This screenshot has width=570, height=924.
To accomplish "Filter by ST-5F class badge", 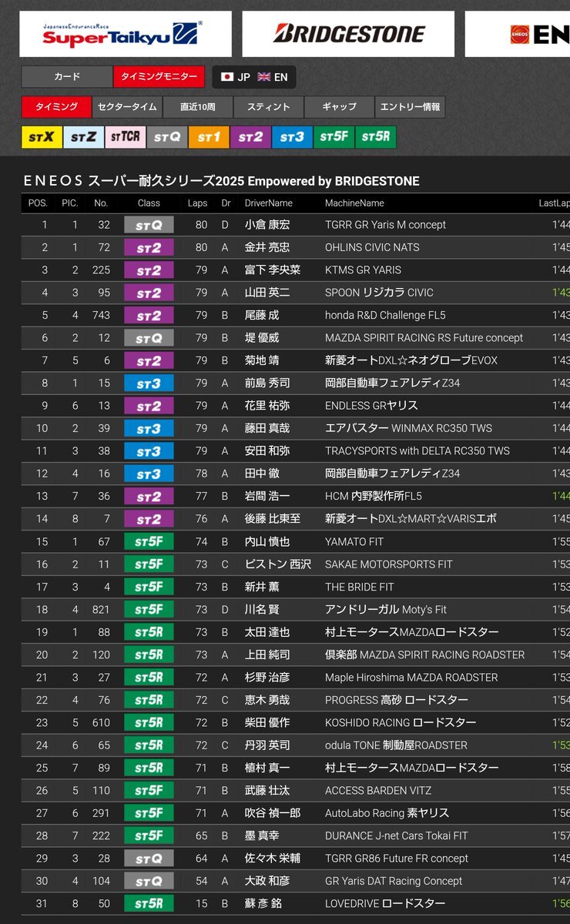I will click(334, 137).
